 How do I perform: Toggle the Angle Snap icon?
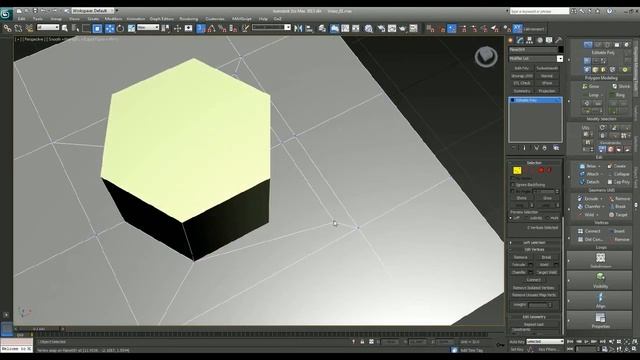pyautogui.click(x=211, y=28)
